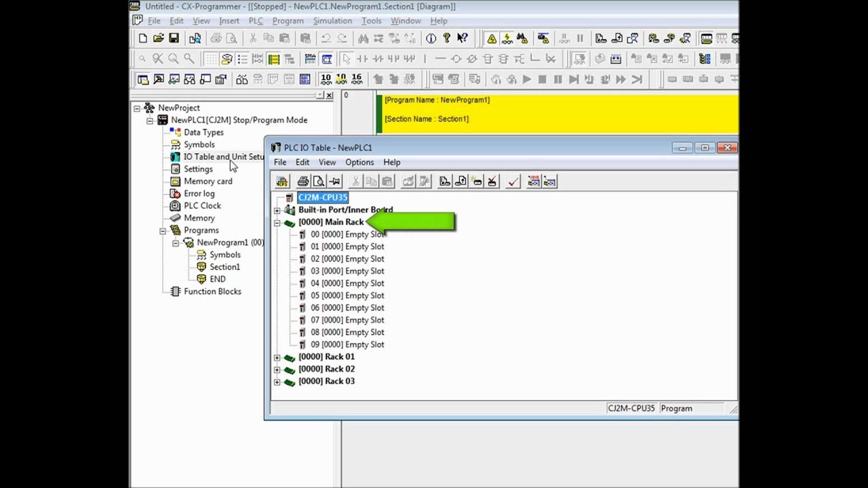
Task: Click the Save floppy disk icon
Action: pyautogui.click(x=174, y=39)
